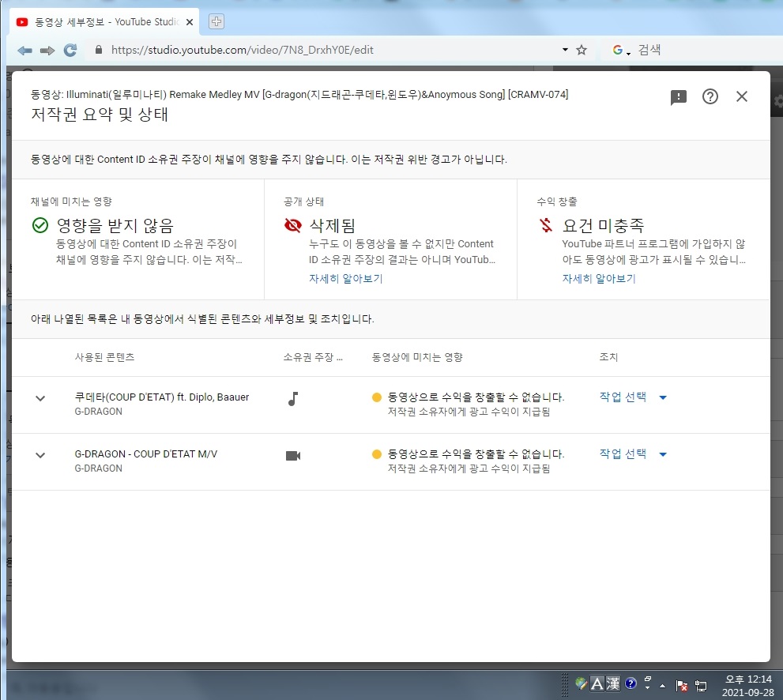Expand the 쿠데타(COUP D'ETAT) ft. Diplo row

coord(40,398)
